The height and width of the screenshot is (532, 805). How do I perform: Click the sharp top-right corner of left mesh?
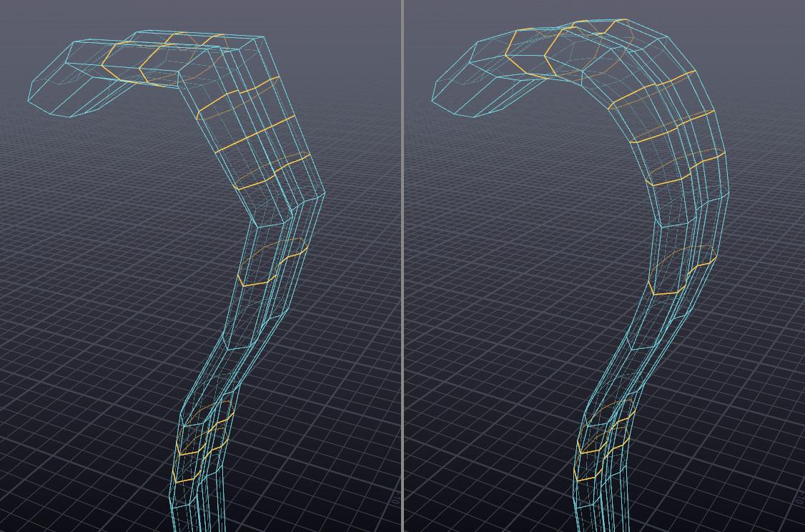click(262, 38)
